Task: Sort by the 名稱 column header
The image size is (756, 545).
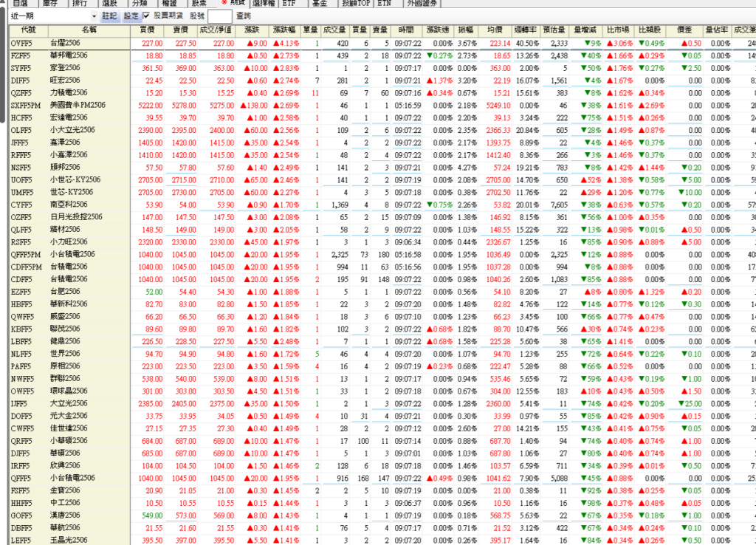Action: [x=89, y=30]
